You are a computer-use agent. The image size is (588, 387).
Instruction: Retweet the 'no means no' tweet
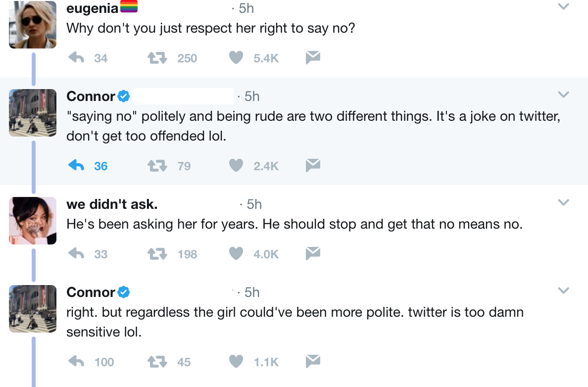click(x=156, y=254)
